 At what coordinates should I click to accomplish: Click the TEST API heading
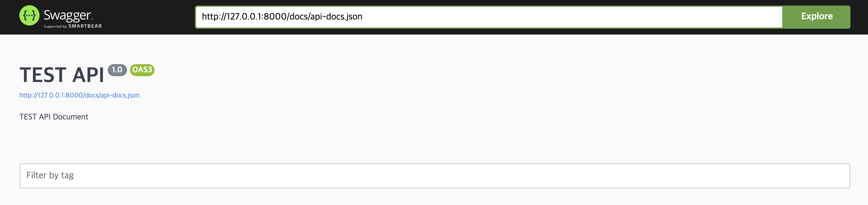62,74
